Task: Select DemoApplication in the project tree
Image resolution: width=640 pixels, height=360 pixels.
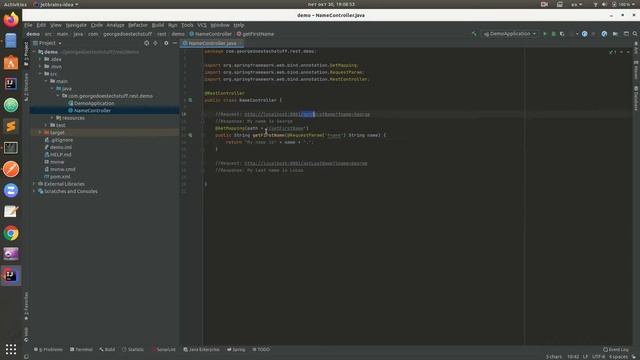Action: coord(94,103)
